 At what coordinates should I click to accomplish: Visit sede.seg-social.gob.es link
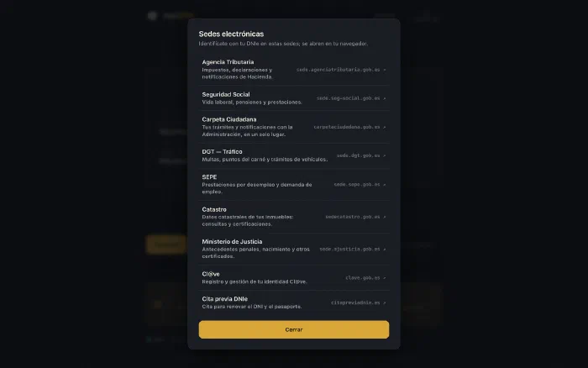click(348, 98)
